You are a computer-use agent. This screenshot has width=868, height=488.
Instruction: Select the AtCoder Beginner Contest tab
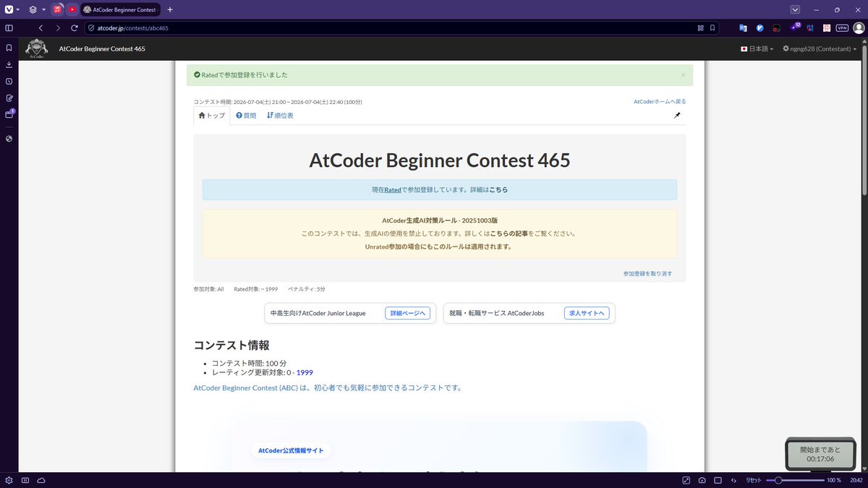(x=121, y=10)
